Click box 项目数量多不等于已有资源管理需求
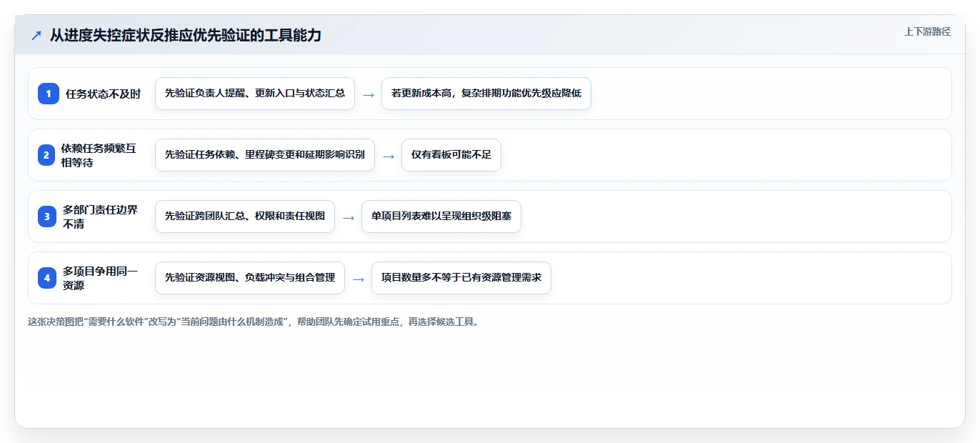This screenshot has width=980, height=443. pyautogui.click(x=461, y=278)
